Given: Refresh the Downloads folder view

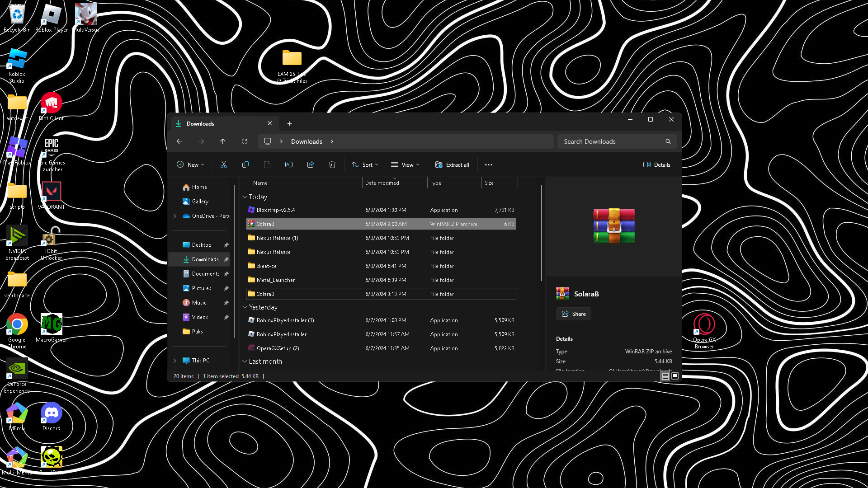Looking at the screenshot, I should 245,141.
